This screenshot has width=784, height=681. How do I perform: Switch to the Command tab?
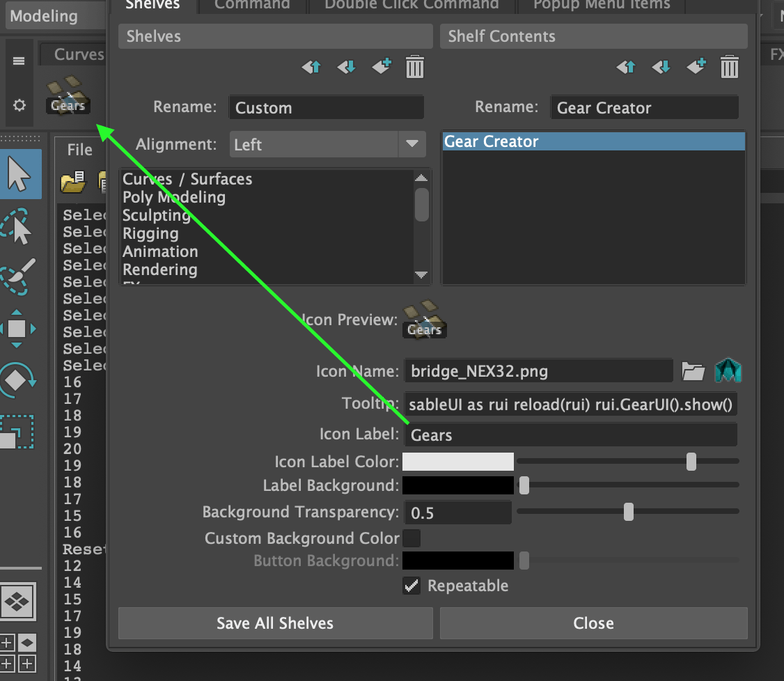coord(251,5)
